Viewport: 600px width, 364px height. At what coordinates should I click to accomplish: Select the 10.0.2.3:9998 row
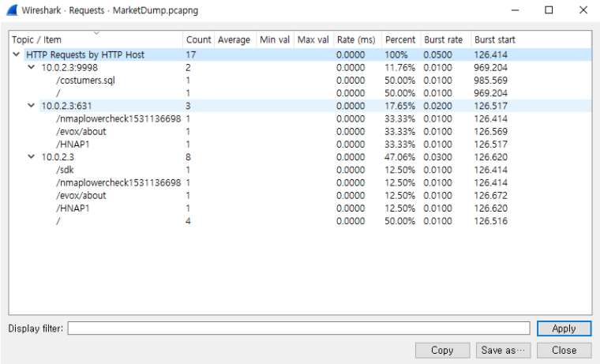coord(300,67)
